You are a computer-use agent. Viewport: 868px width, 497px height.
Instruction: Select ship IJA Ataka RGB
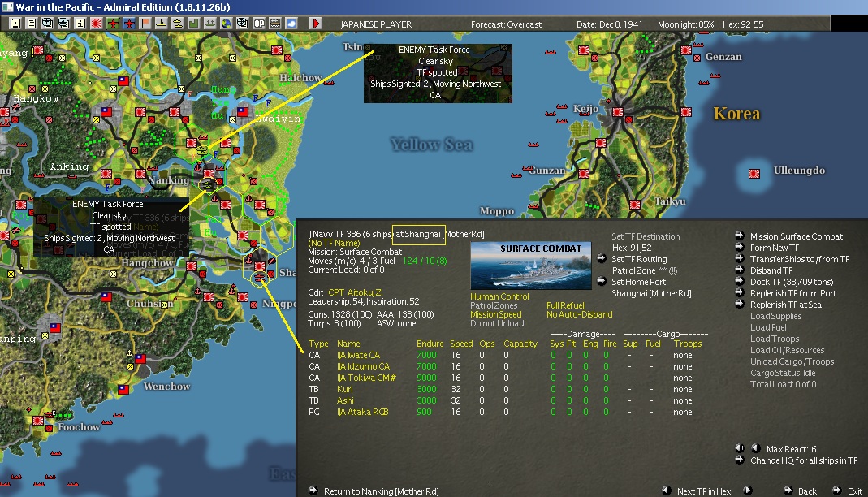click(x=363, y=412)
